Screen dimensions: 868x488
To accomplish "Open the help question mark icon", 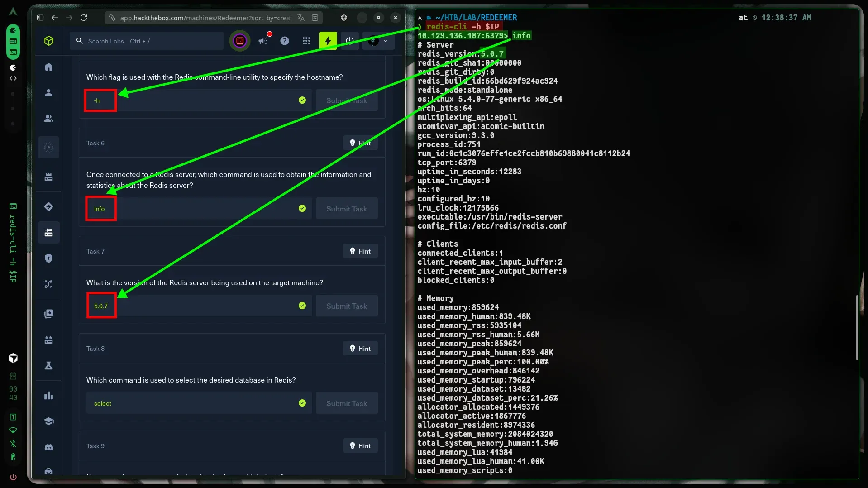I will coord(285,41).
